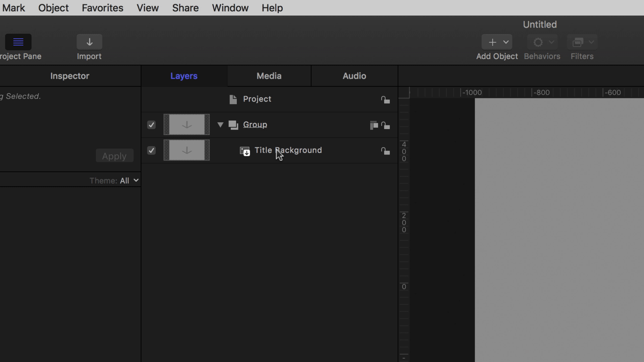Toggle the lock on the Group row

tap(385, 125)
